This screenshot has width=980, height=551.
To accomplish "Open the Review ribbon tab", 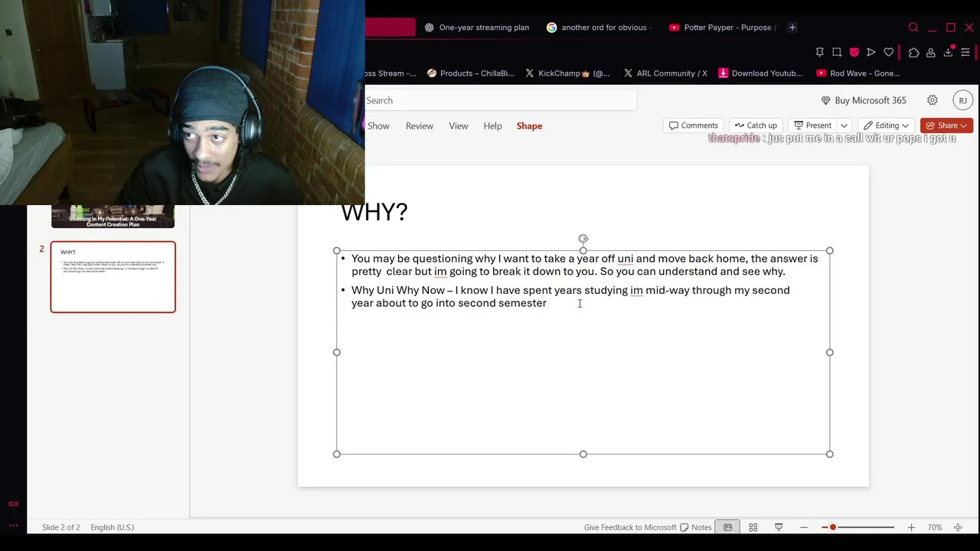I will 420,126.
